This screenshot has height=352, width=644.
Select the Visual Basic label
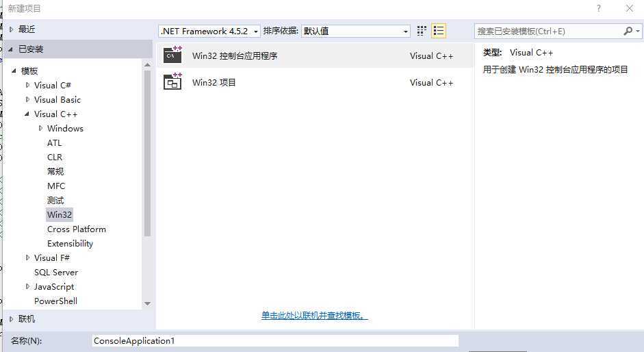57,99
